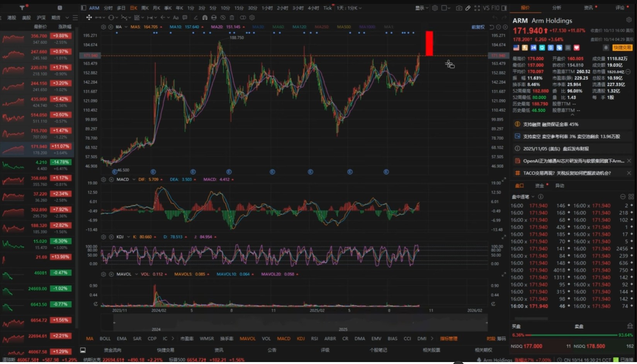
Task: Toggle the RSI indicator on
Action: click(314, 339)
